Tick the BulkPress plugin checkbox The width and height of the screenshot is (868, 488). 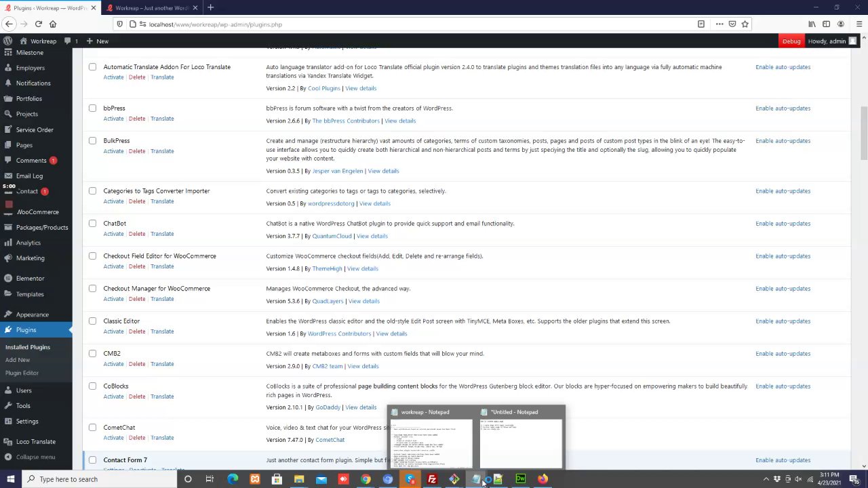pyautogui.click(x=93, y=141)
